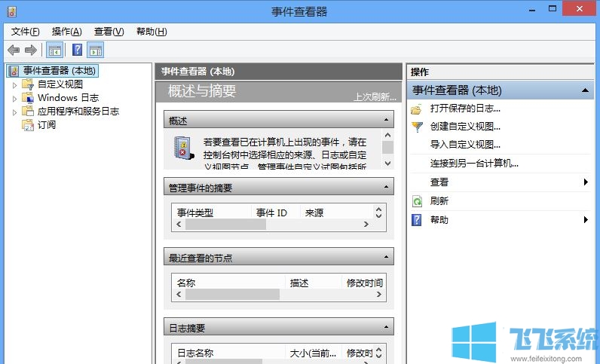Click the blue Help toolbar icon
Viewport: 600px width, 364px height.
pyautogui.click(x=77, y=50)
